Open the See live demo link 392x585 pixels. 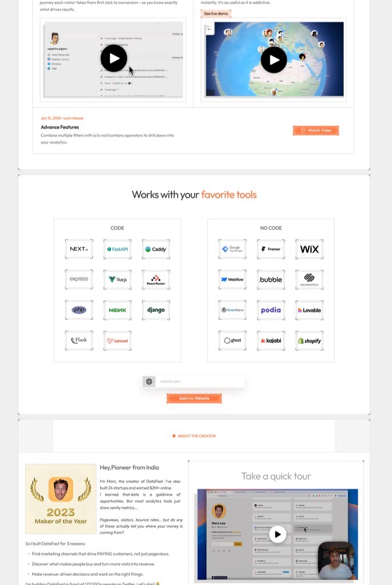point(216,14)
